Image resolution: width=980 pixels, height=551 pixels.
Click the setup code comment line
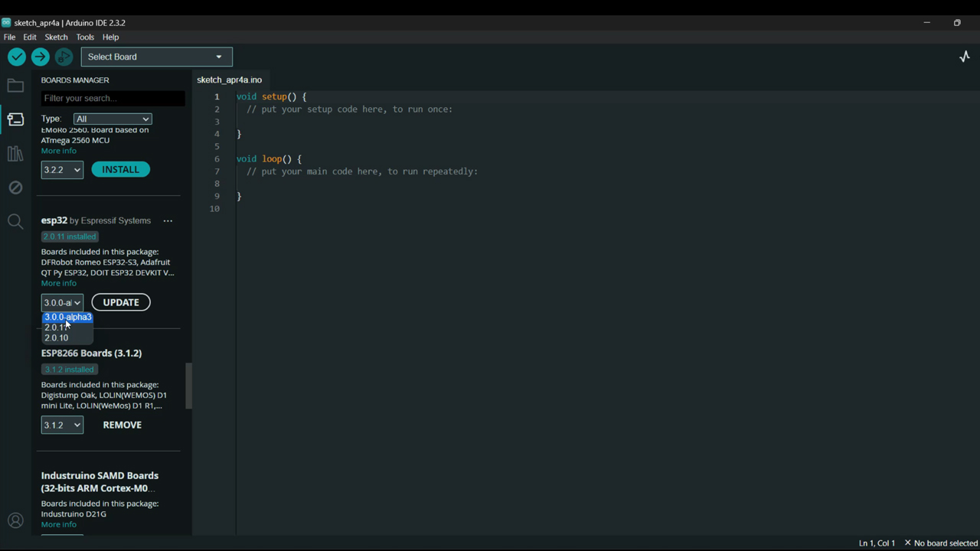[349, 109]
